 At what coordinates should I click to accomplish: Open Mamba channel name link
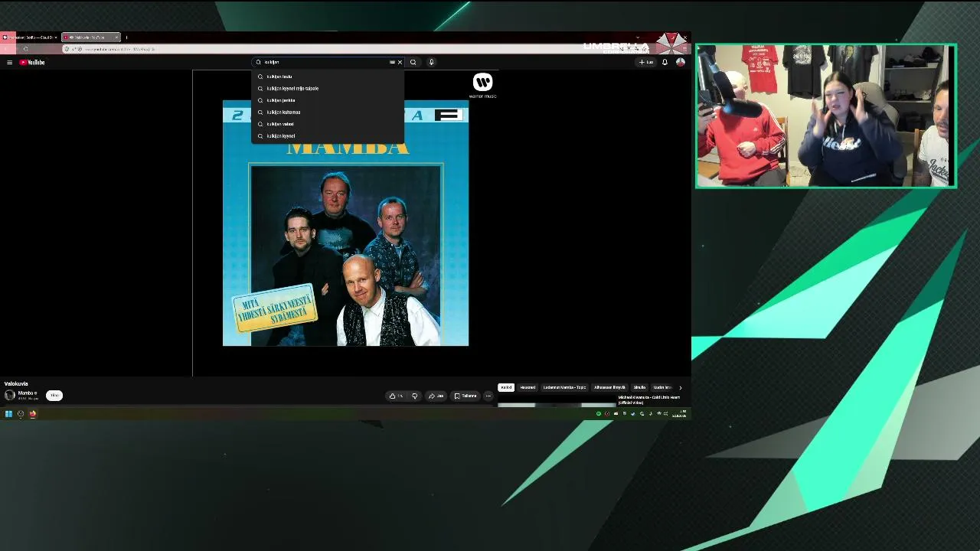25,393
